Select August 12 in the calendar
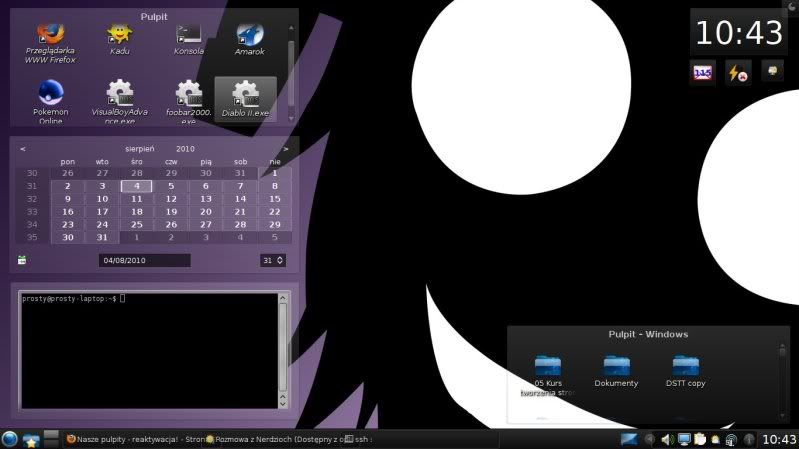799x449 pixels. [x=171, y=199]
